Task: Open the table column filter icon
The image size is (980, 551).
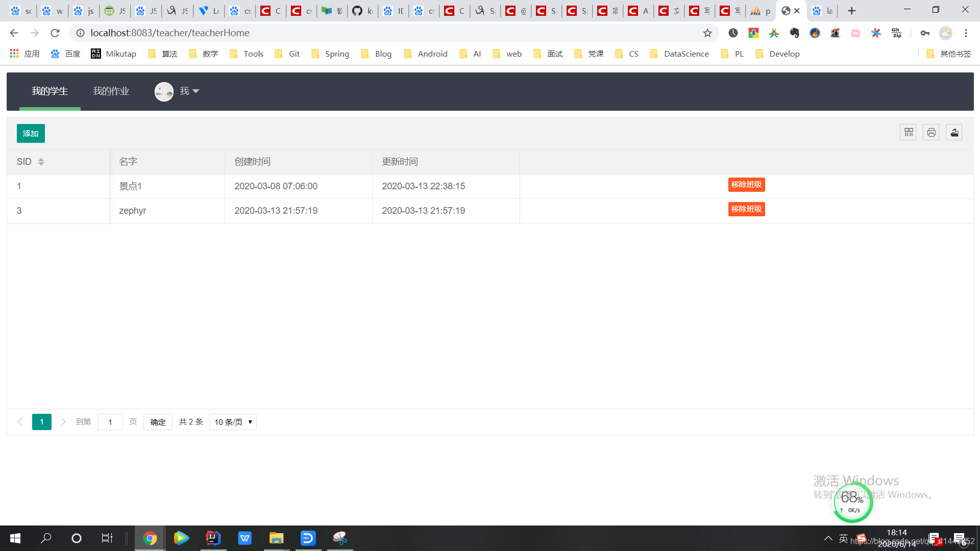Action: point(909,133)
